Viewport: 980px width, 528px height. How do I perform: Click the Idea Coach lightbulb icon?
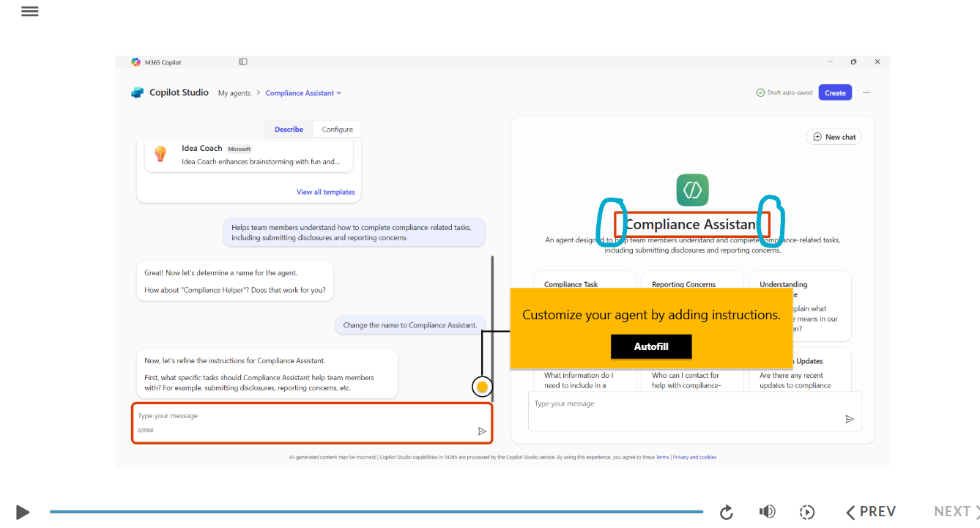click(x=160, y=154)
